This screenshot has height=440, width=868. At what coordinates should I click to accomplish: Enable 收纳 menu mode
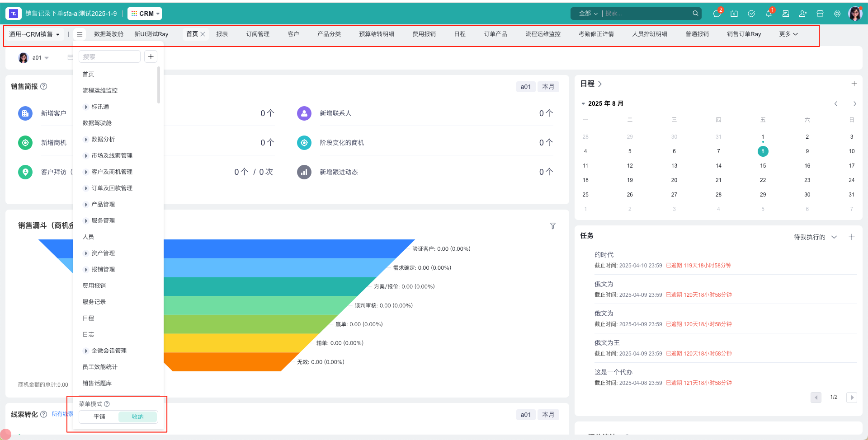pos(137,417)
